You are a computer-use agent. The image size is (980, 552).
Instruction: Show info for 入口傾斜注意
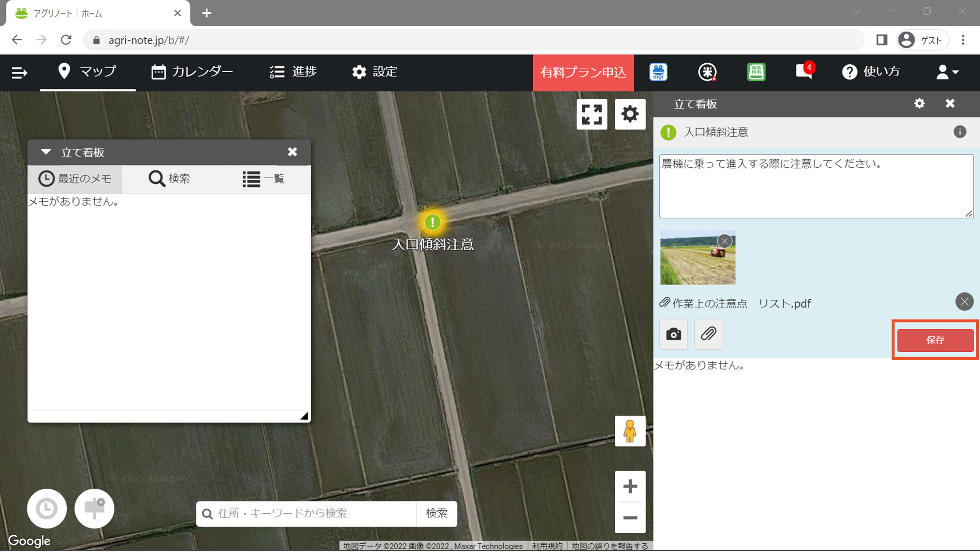(960, 132)
